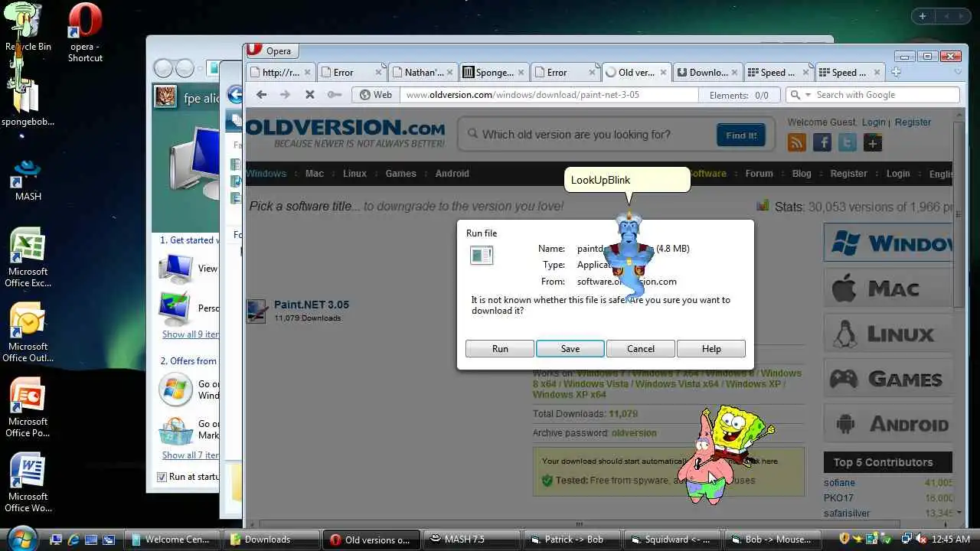Click the Save button in dialog
Screen dimensions: 980x551
(x=570, y=348)
